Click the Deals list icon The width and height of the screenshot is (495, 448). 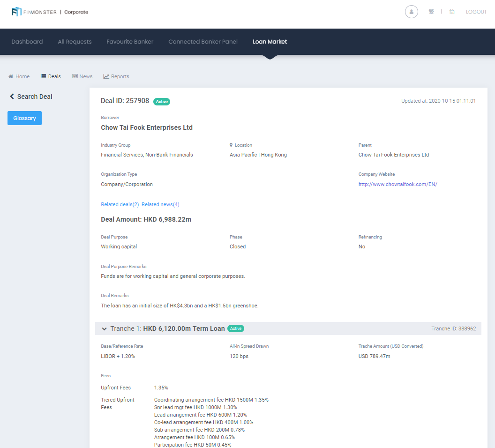[x=43, y=76]
